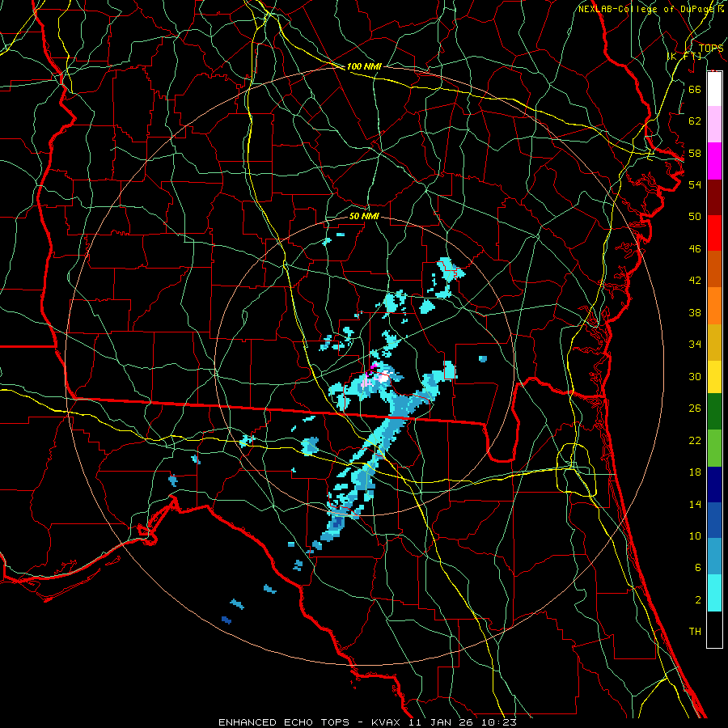Click the '10:23' timestamp in caption
The width and height of the screenshot is (728, 728).
(x=500, y=722)
